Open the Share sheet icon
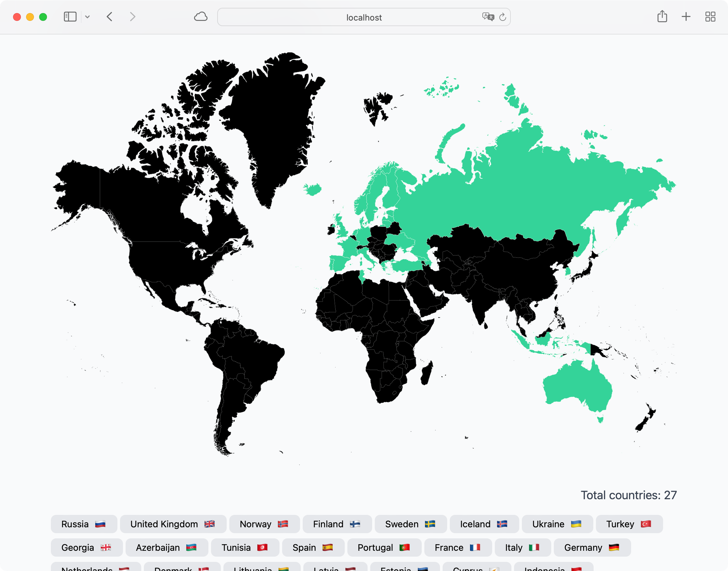The image size is (728, 571). [662, 17]
